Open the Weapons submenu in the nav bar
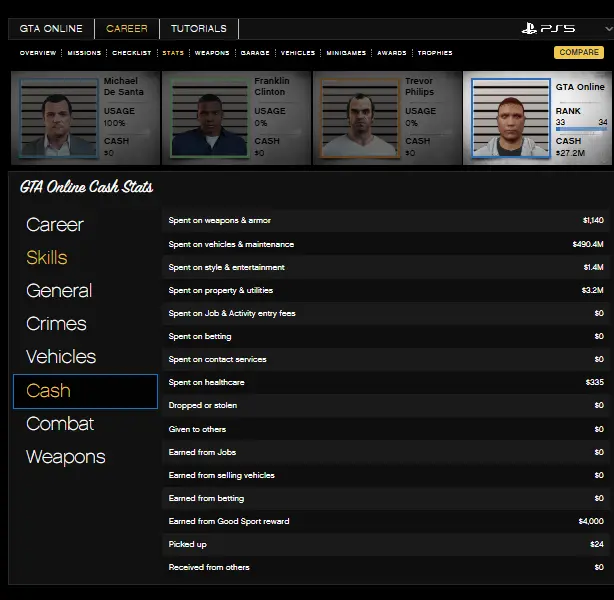 tap(212, 53)
